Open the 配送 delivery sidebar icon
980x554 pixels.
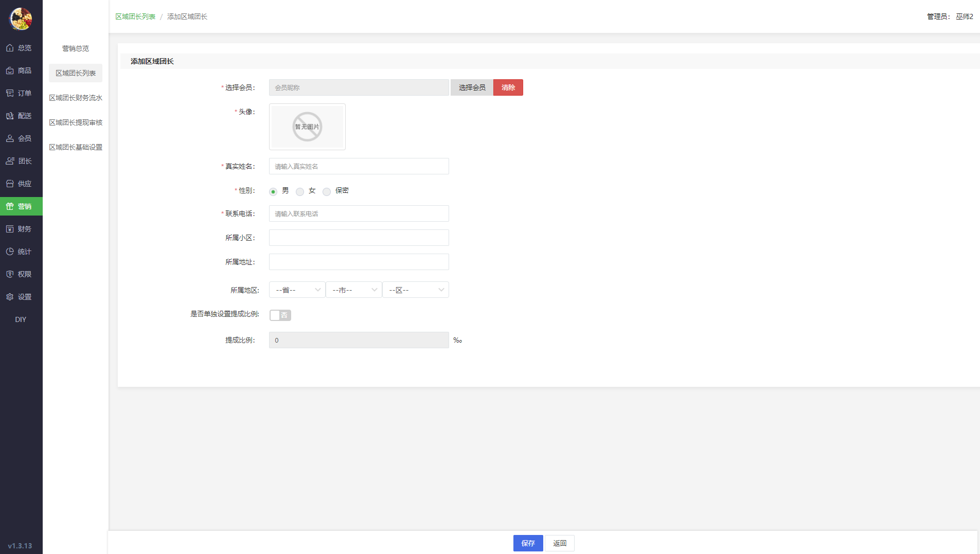10,116
